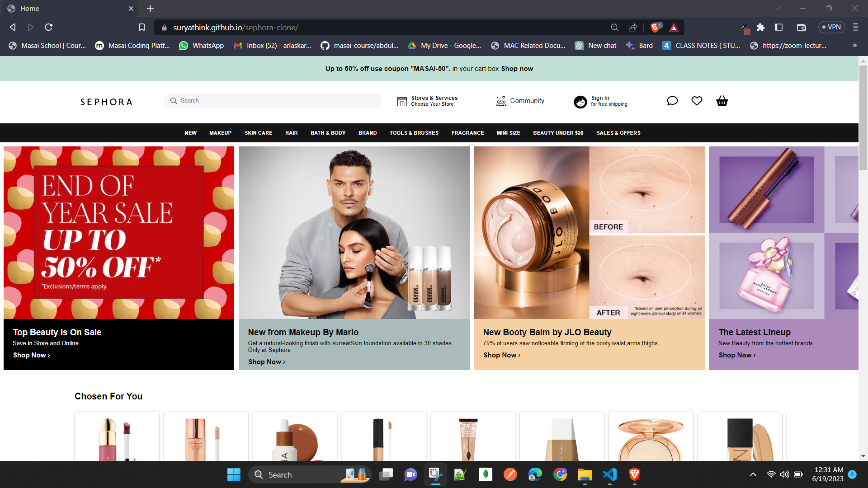Click Shop now in coupon banner
Screen dimensions: 868x488
point(517,69)
